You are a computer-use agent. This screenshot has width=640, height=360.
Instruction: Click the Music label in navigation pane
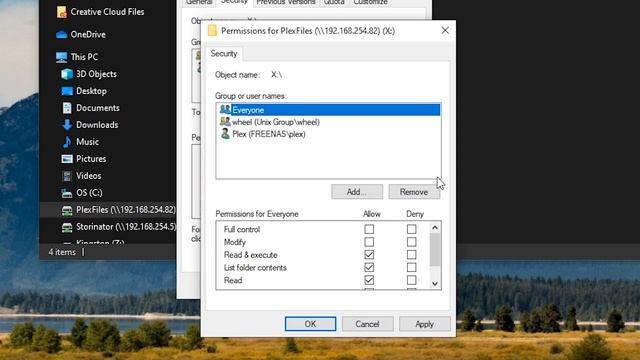[87, 142]
